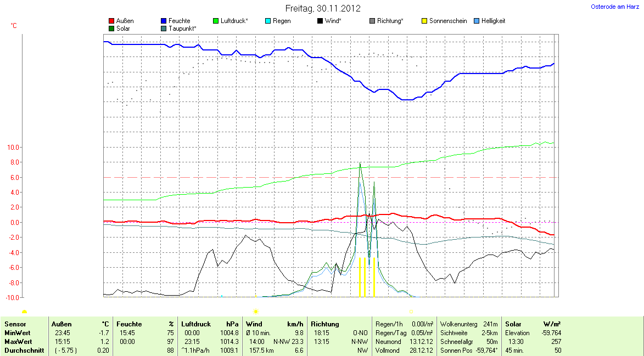Click the Durchschnitt row label

24,351
